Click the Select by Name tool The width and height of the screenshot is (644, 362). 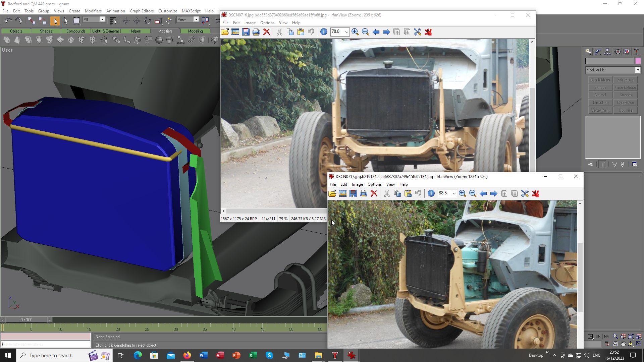point(113,21)
